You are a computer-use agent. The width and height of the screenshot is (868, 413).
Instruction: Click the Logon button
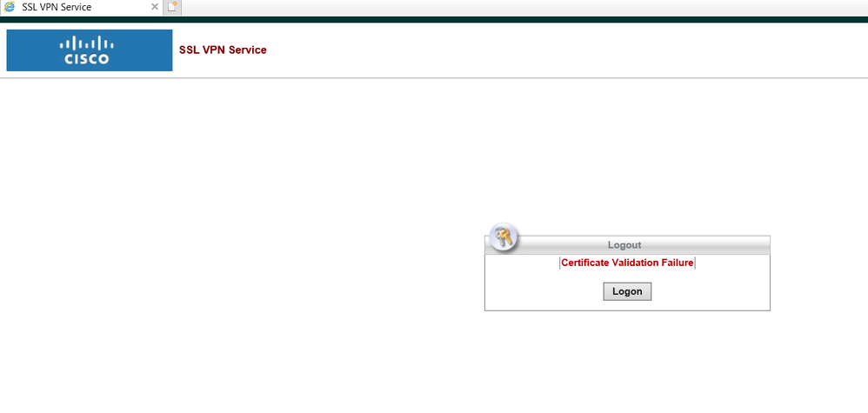coord(626,291)
